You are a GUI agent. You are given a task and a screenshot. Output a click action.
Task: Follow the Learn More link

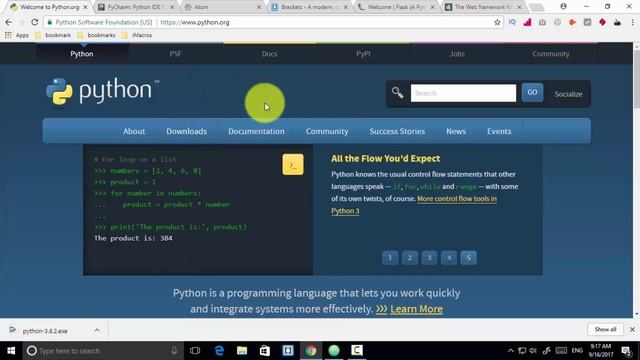click(416, 309)
